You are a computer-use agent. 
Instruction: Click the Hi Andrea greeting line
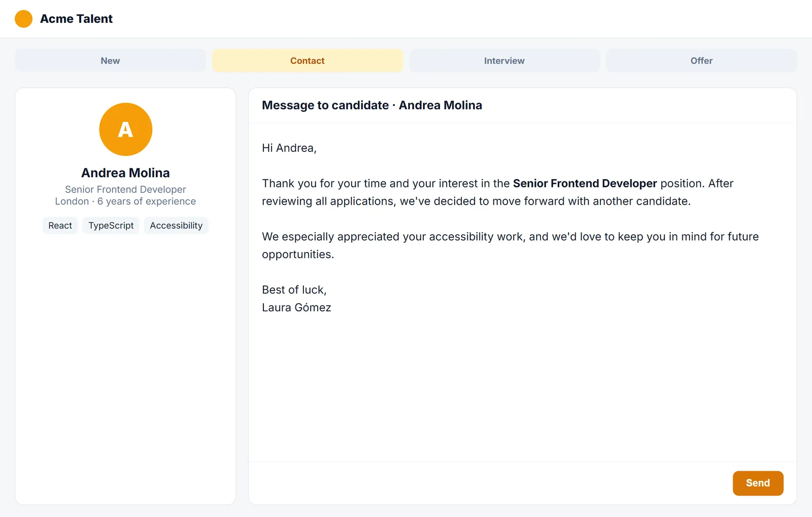(x=289, y=148)
